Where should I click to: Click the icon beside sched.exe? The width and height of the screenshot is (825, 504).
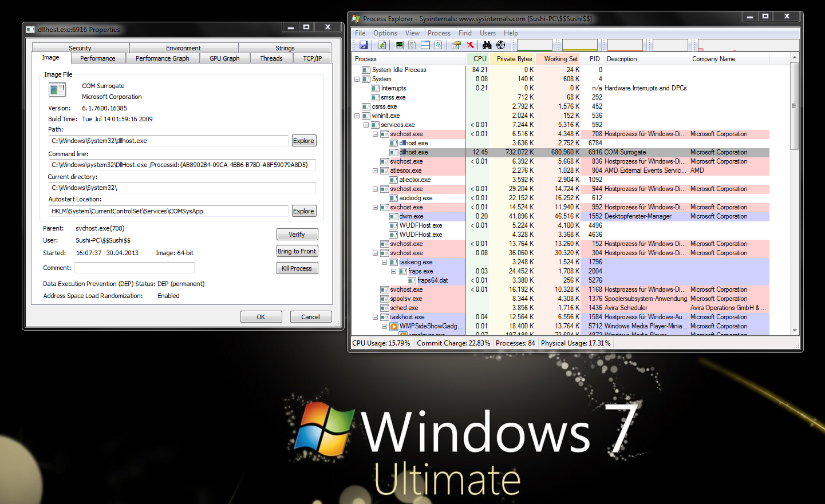(385, 308)
